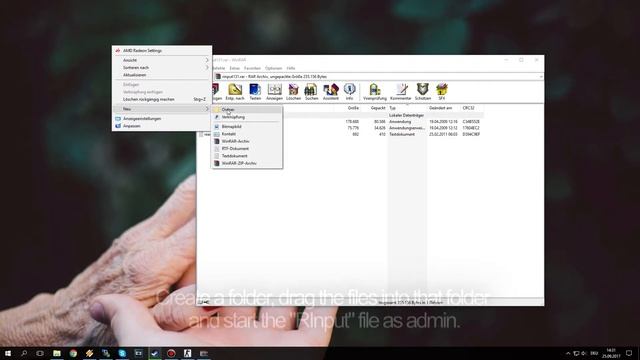Click the taskbar clock and date

click(611, 353)
